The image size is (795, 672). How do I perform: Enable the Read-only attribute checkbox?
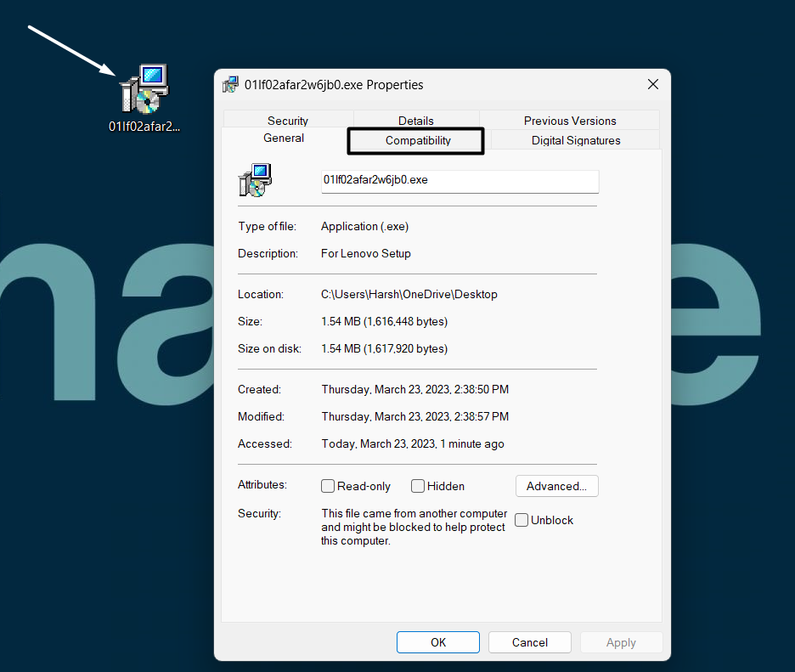pos(328,486)
